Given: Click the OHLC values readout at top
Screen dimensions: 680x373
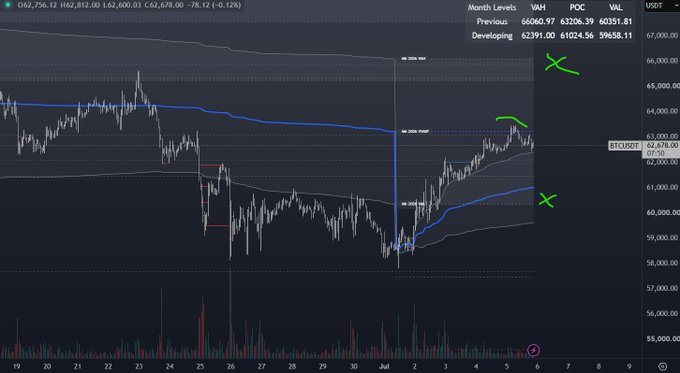Looking at the screenshot, I should click(x=129, y=5).
